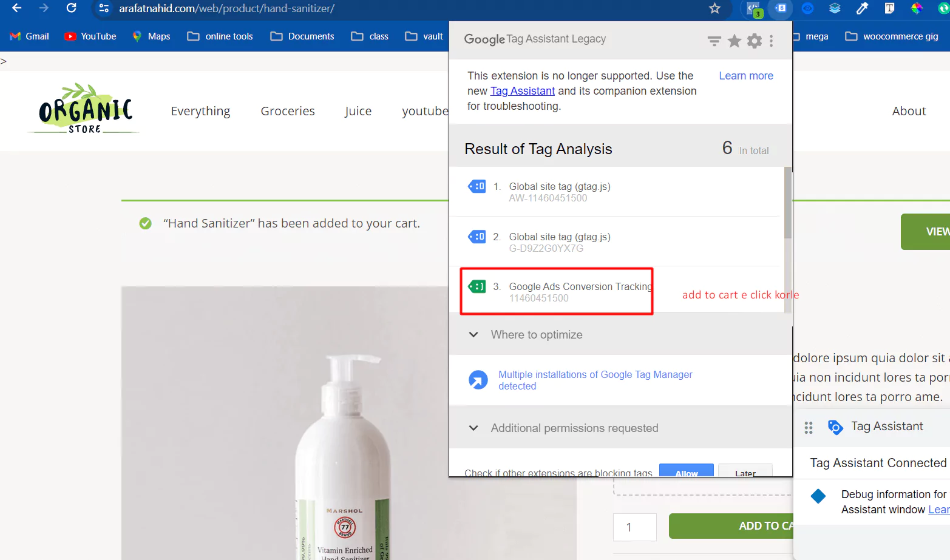Open the Documents bookmark folder
The height and width of the screenshot is (560, 950).
(x=302, y=36)
